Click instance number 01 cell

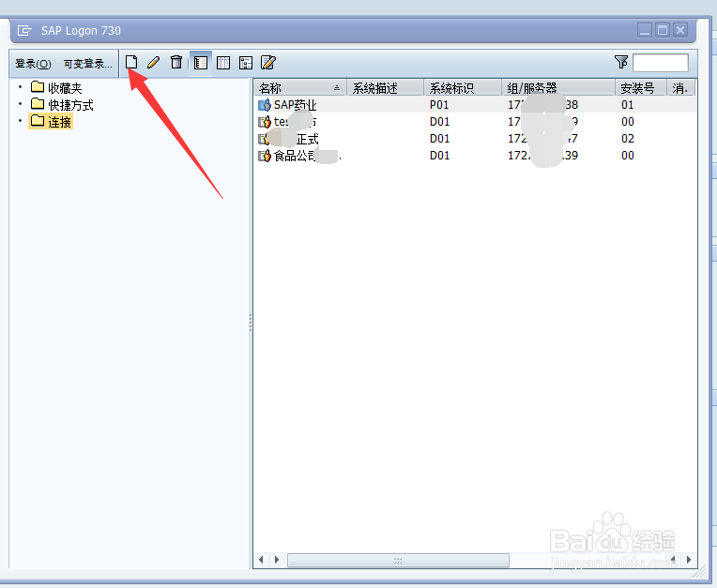[627, 105]
